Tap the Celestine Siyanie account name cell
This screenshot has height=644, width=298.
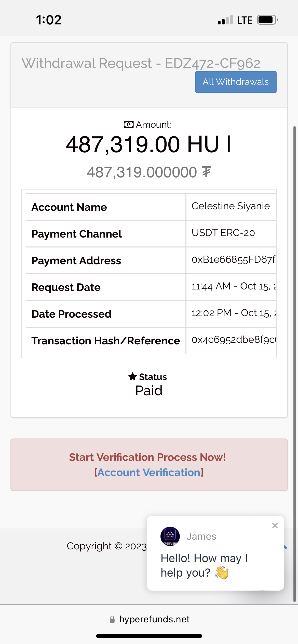[x=231, y=206]
